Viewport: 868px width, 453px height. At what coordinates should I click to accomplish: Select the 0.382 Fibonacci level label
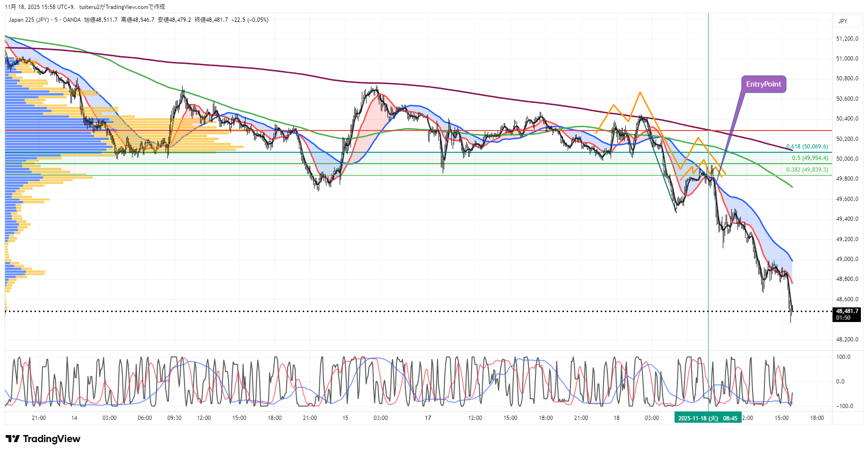click(807, 170)
